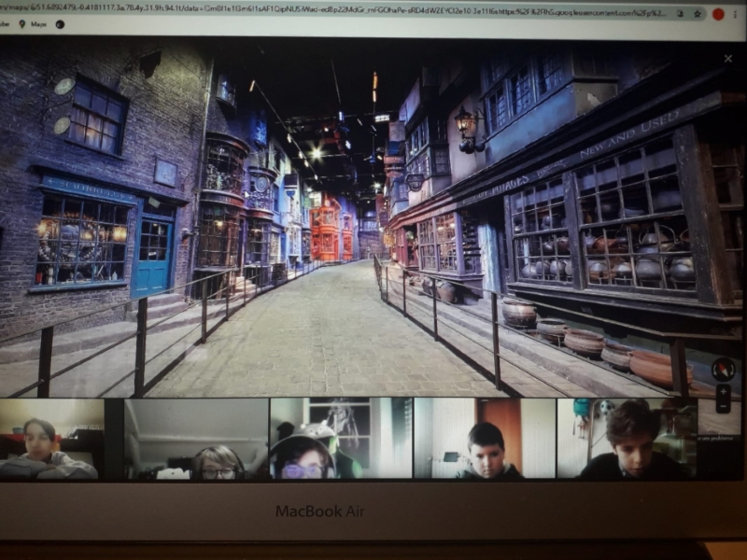Click the blue door of Scribbulus shop
This screenshot has height=560, width=747.
(x=153, y=256)
